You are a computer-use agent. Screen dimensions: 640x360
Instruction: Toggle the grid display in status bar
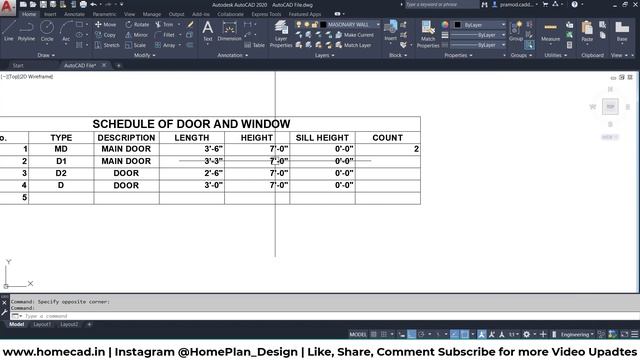(x=373, y=334)
